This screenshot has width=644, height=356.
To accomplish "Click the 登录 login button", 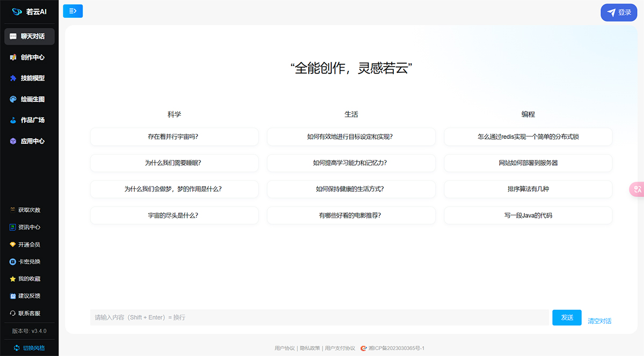I will 618,12.
